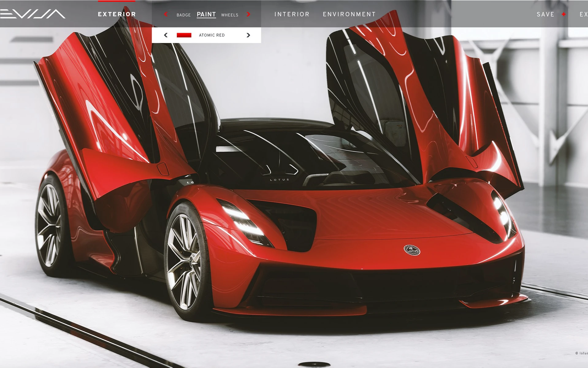Select the Paint sub-option
This screenshot has height=368, width=588.
click(x=206, y=14)
